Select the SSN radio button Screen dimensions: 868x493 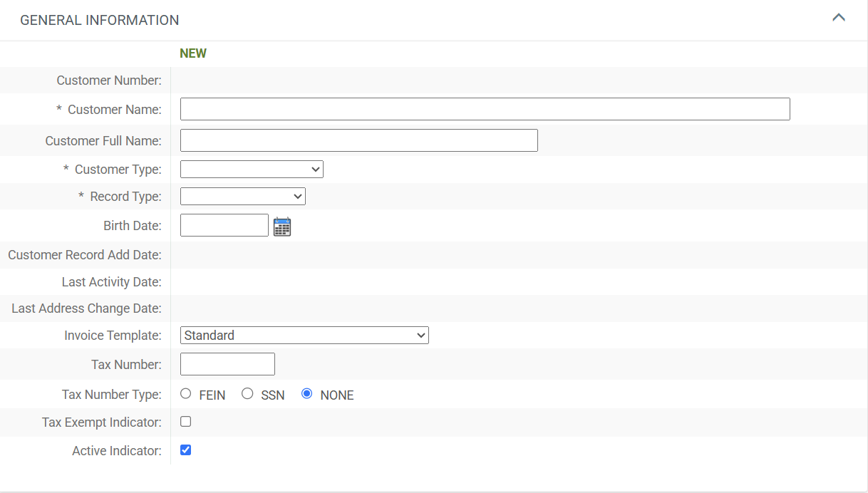pos(247,393)
